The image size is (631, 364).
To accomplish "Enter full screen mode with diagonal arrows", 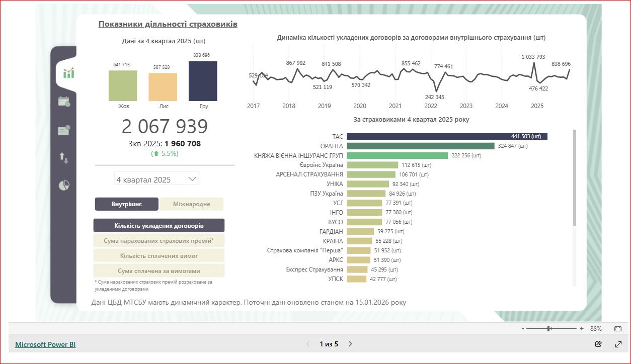I will (x=618, y=344).
